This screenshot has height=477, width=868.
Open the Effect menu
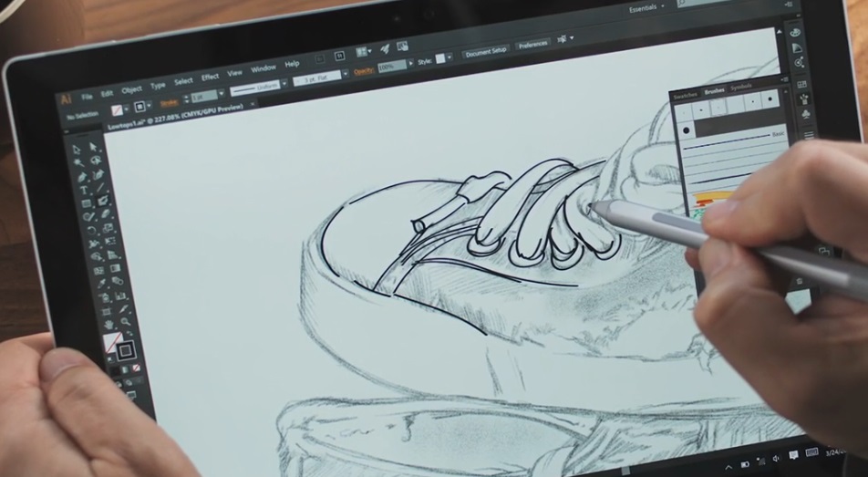(x=210, y=77)
